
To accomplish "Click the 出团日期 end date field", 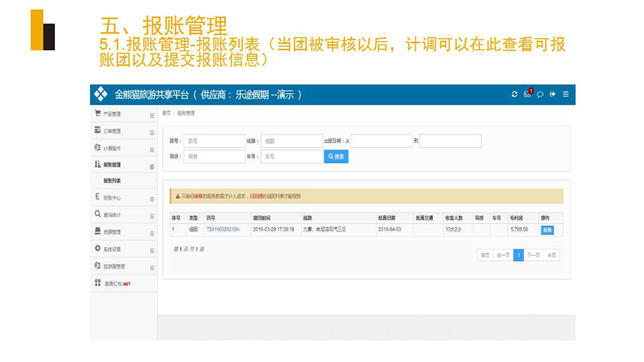I will point(450,141).
